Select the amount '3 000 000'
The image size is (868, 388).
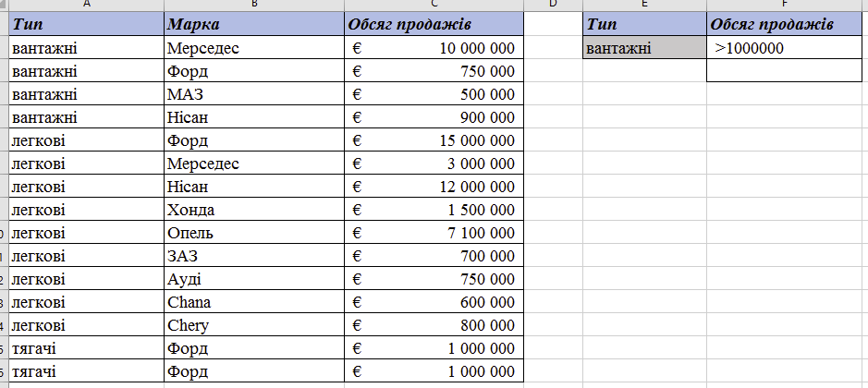434,164
